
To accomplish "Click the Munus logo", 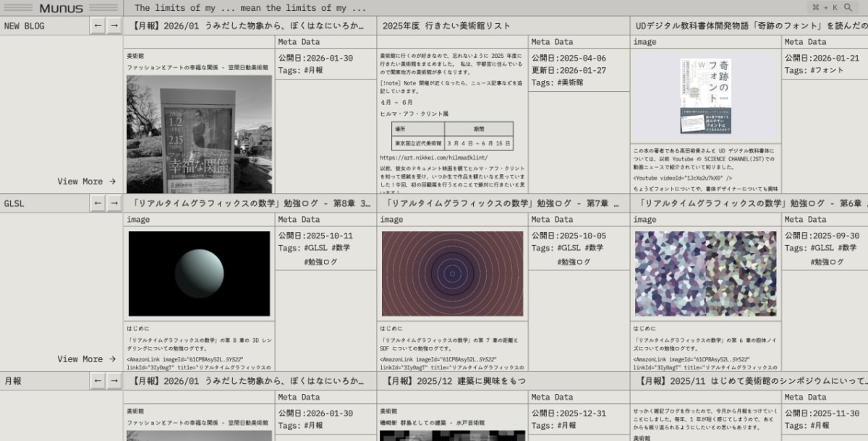I will click(61, 7).
